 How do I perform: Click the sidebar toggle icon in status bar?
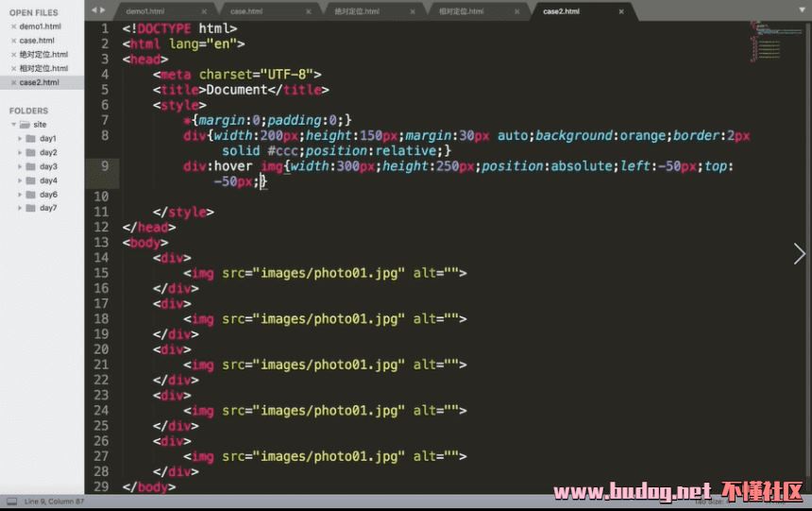coord(10,501)
